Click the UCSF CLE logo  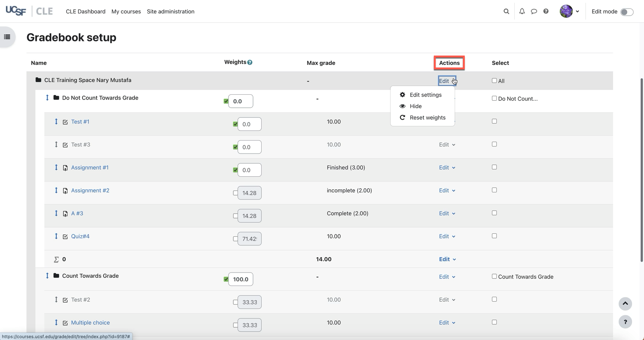[29, 11]
